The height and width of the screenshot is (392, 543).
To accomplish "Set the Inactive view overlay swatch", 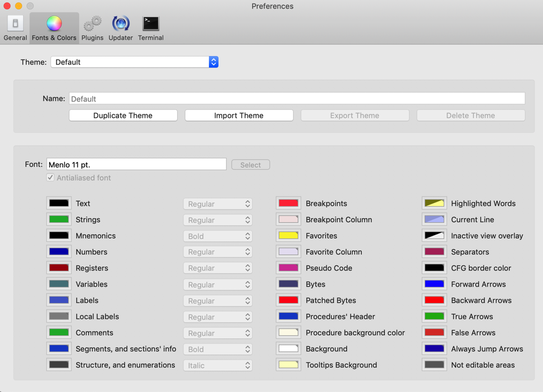I will [435, 236].
